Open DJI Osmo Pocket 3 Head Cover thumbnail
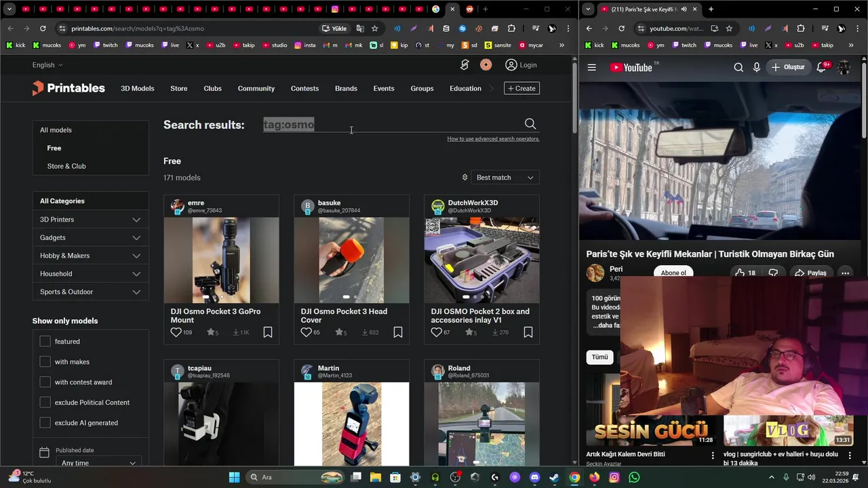 tap(351, 260)
